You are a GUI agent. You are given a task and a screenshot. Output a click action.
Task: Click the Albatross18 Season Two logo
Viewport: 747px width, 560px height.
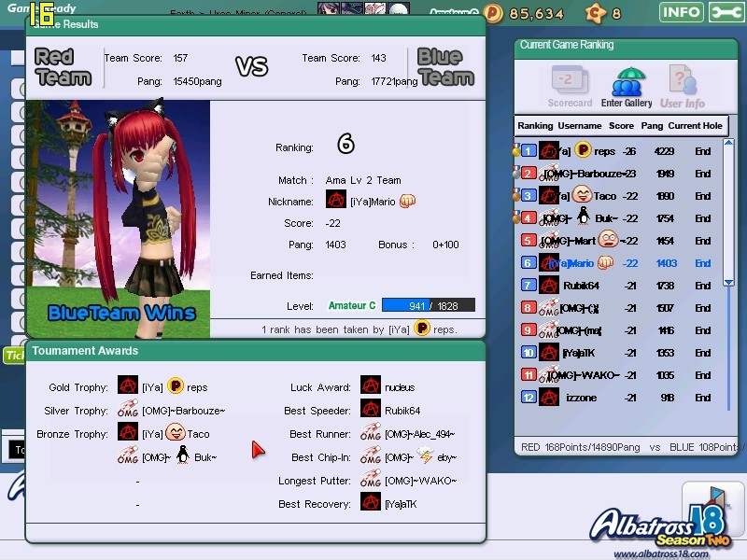tap(660, 524)
